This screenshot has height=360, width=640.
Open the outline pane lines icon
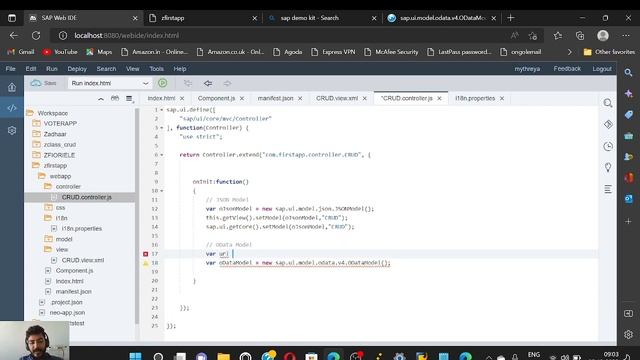tap(608, 189)
